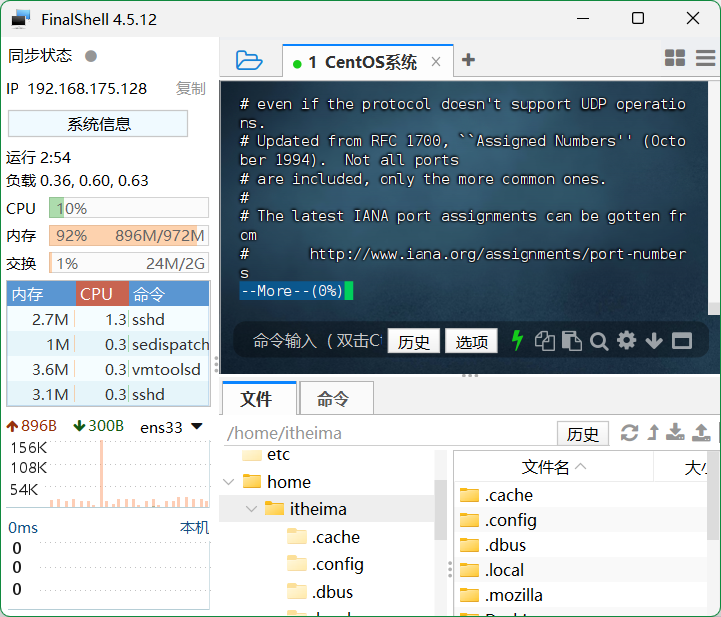Select the .dbus row in the file list

point(581,545)
